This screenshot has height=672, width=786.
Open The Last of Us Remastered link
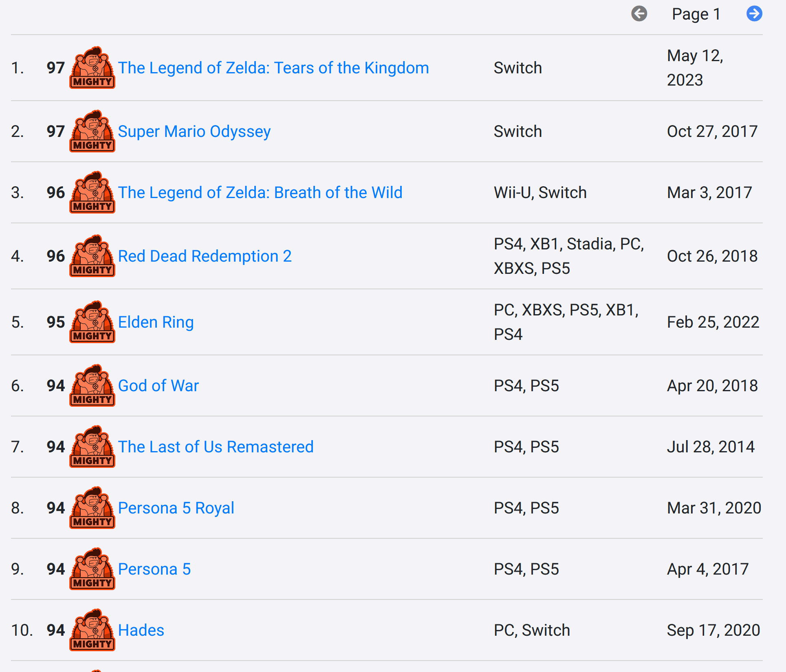click(x=216, y=447)
